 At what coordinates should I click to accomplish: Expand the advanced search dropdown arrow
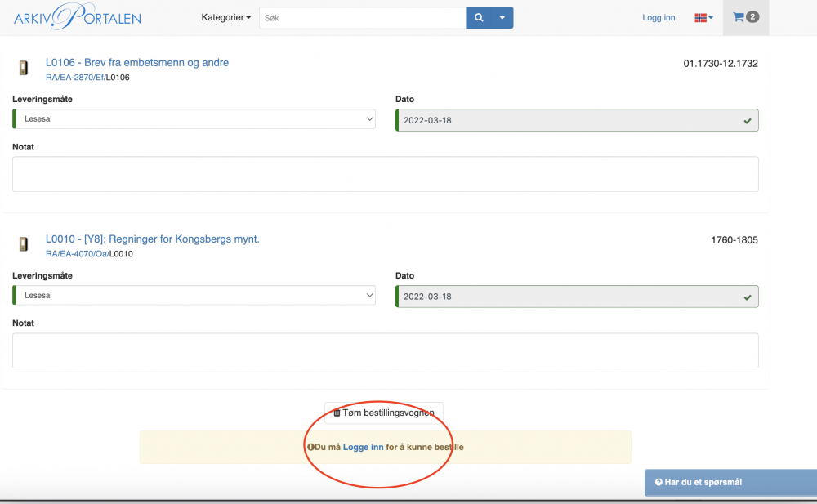[x=502, y=17]
